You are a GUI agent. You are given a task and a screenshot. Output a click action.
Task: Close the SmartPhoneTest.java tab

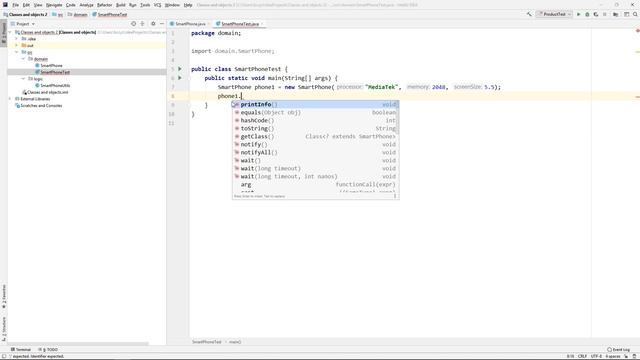[262, 24]
